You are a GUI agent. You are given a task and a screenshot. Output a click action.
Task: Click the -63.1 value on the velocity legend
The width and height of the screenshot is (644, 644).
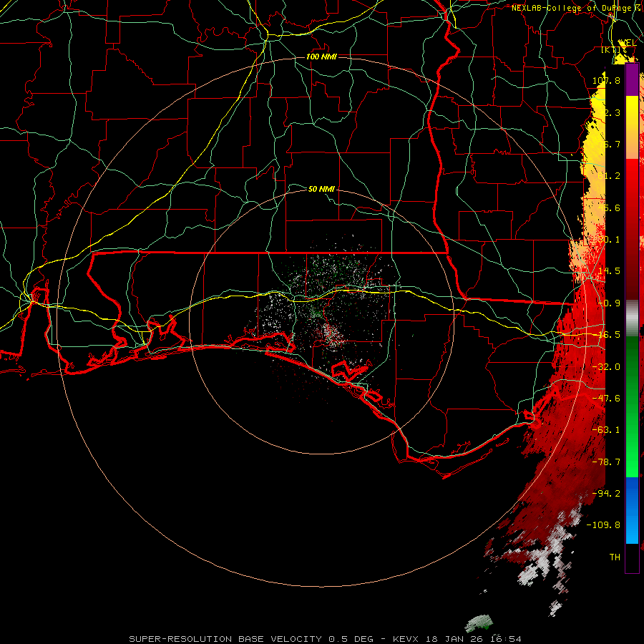click(x=606, y=429)
